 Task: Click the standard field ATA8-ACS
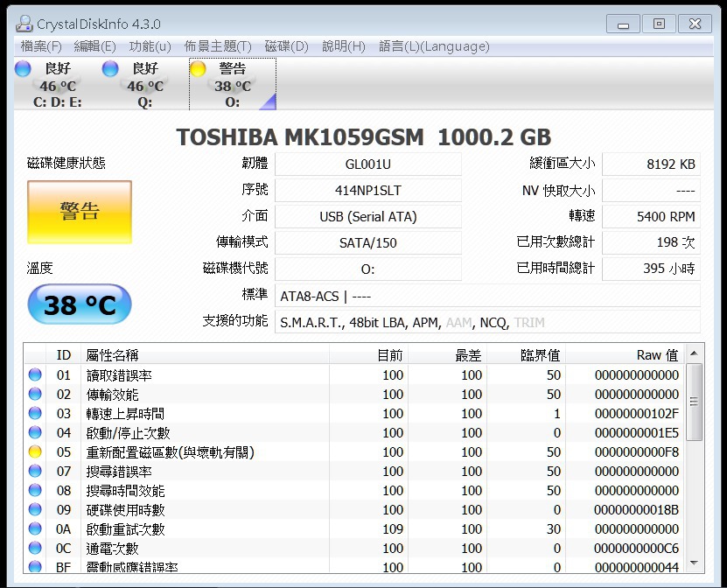click(488, 296)
